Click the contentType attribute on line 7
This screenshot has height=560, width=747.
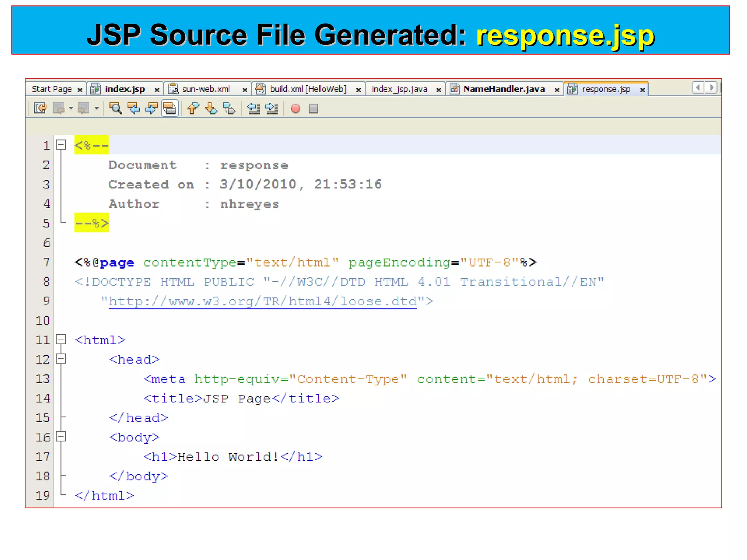[190, 262]
